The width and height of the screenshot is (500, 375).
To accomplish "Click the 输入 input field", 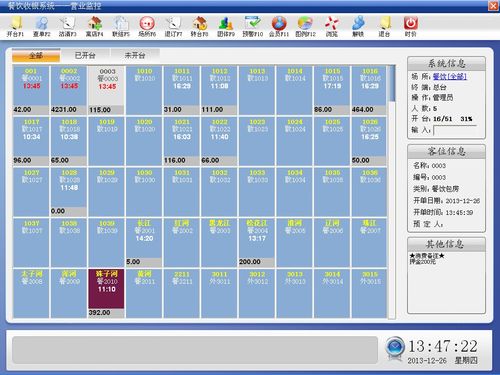I will 455,130.
